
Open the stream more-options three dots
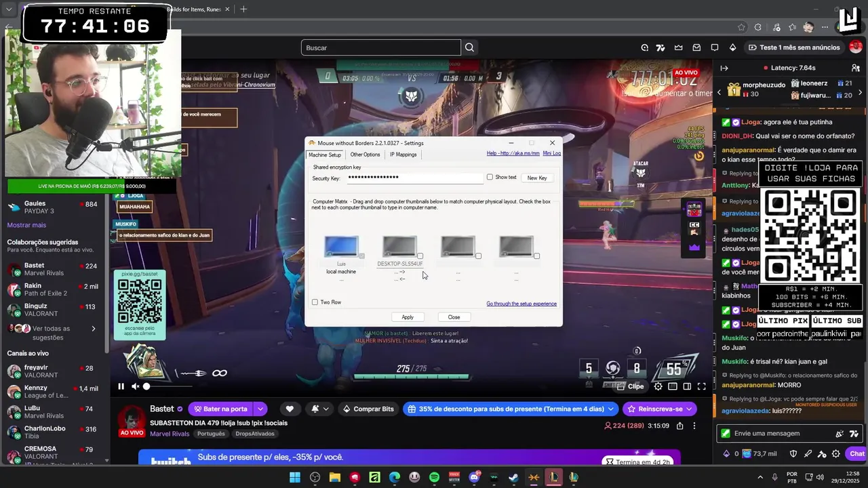point(694,426)
